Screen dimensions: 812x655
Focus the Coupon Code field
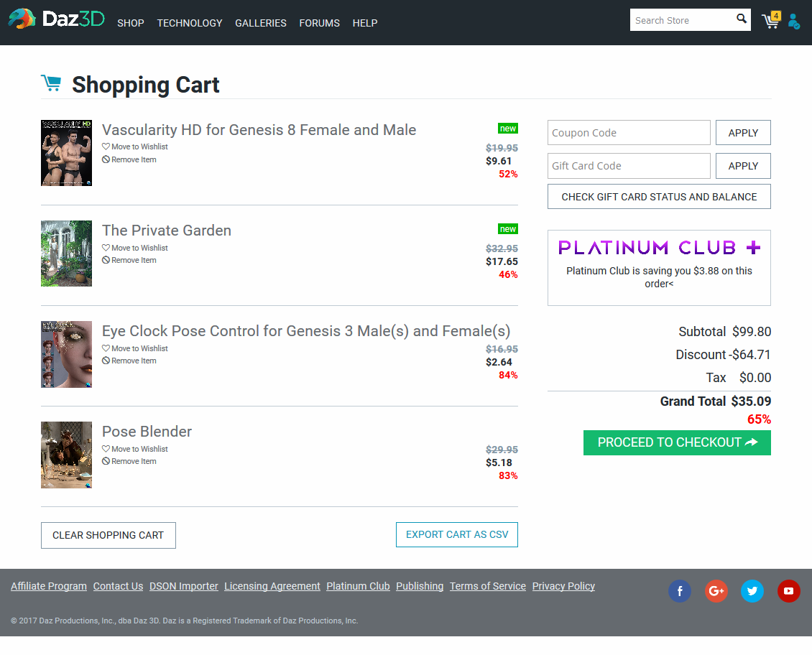[629, 133]
